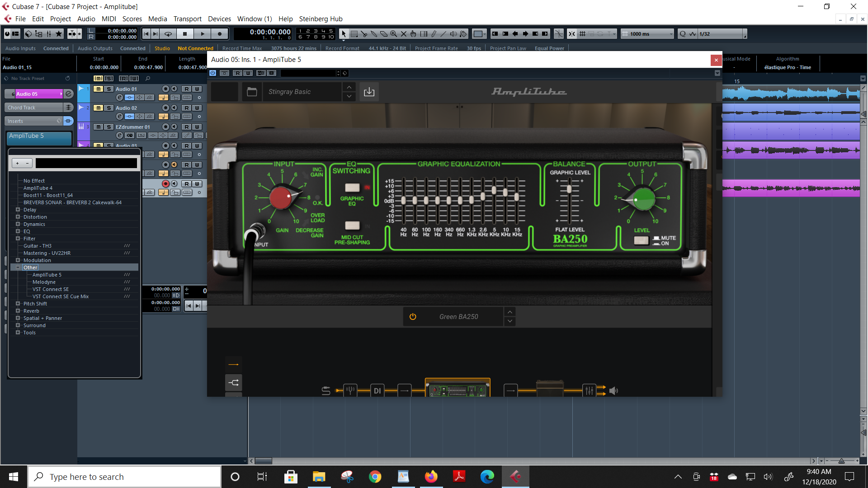Image resolution: width=868 pixels, height=488 pixels.
Task: Click the plugin search field
Action: click(x=86, y=163)
